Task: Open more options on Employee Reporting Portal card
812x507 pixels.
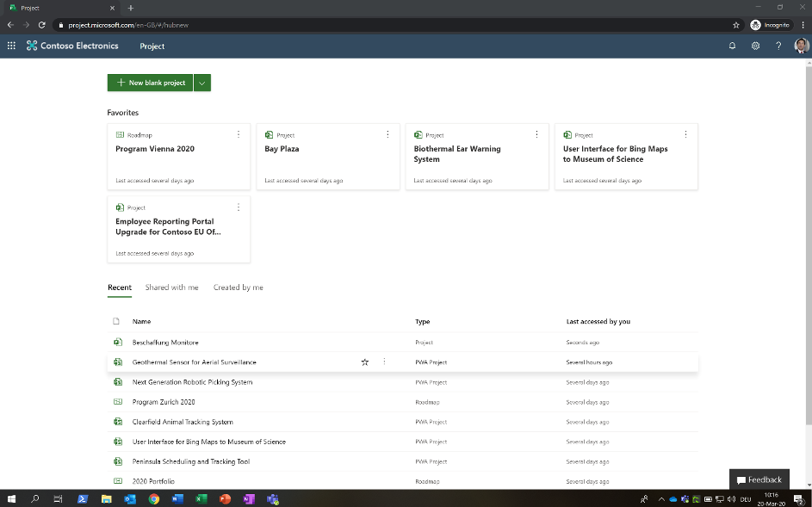Action: coord(239,207)
